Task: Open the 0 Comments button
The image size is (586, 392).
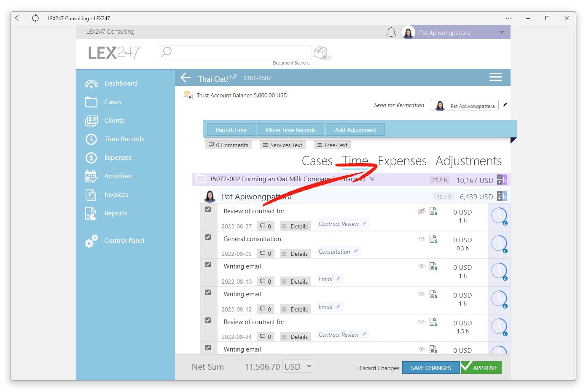Action: (x=228, y=145)
